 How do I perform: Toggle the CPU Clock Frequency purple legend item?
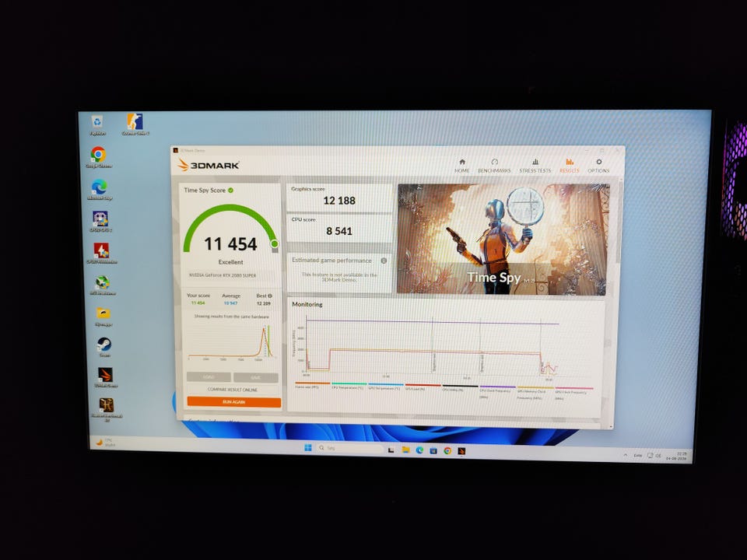click(x=497, y=391)
